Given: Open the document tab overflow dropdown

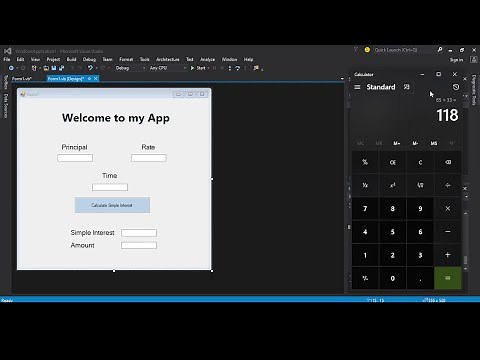Looking at the screenshot, I should [342, 79].
